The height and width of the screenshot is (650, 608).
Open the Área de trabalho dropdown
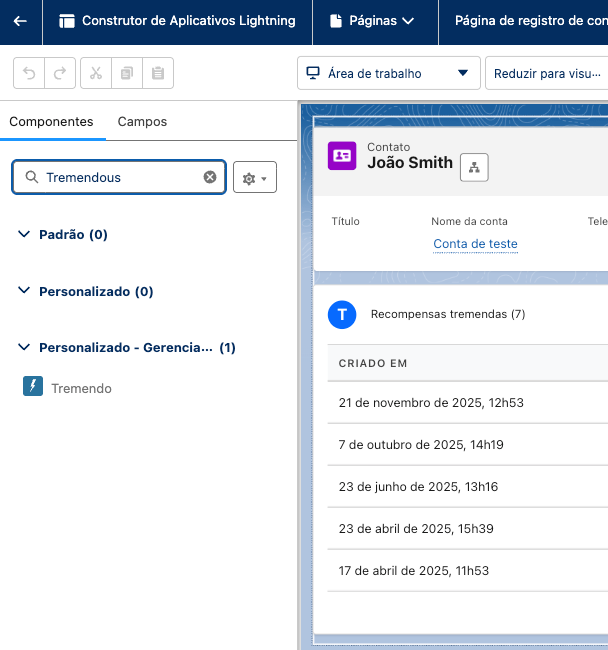(x=388, y=73)
